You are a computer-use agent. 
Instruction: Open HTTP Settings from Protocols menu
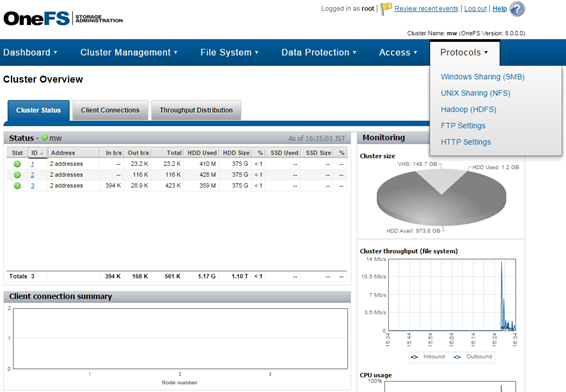pos(466,141)
